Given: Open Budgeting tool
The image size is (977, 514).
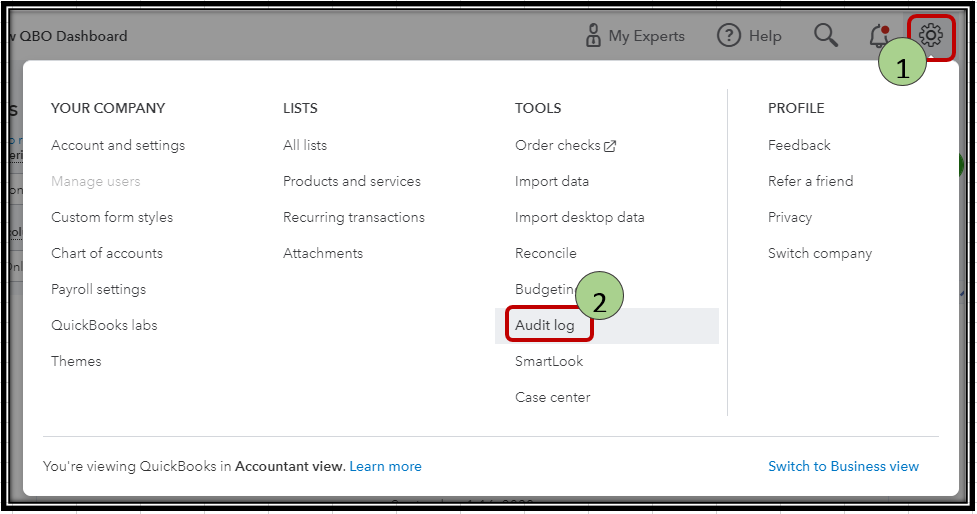Looking at the screenshot, I should [545, 289].
